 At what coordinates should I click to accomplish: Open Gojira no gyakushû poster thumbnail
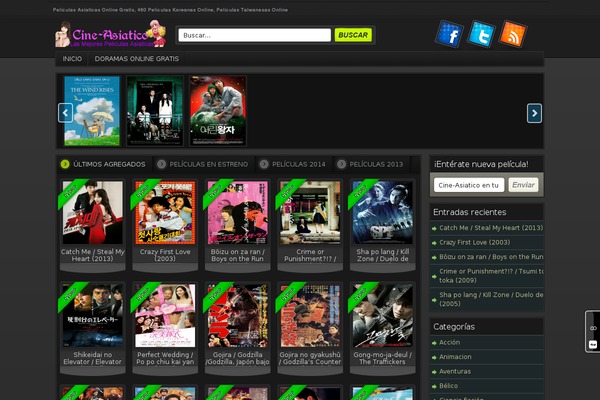tap(310, 315)
